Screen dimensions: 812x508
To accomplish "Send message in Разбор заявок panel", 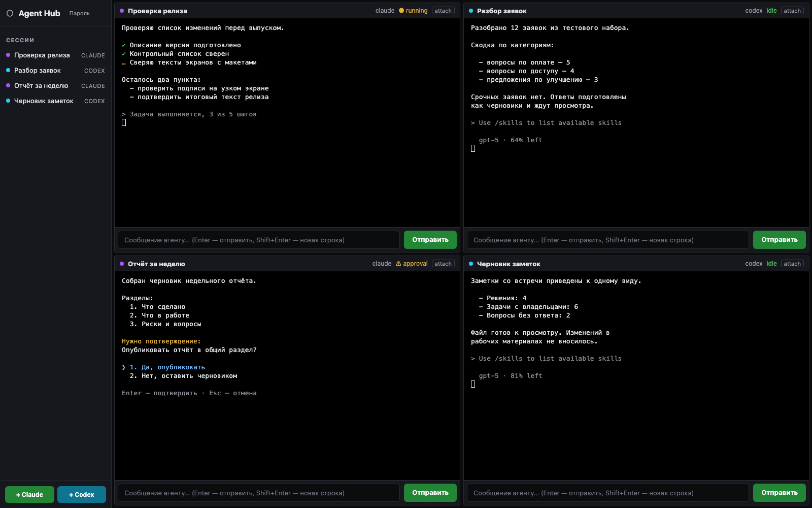I will point(780,240).
